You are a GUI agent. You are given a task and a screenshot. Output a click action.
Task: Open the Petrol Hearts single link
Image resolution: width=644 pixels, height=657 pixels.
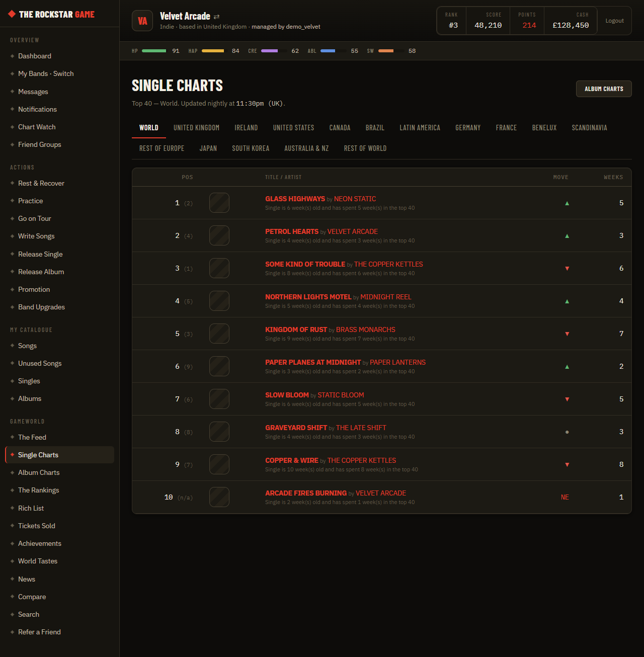coord(292,231)
